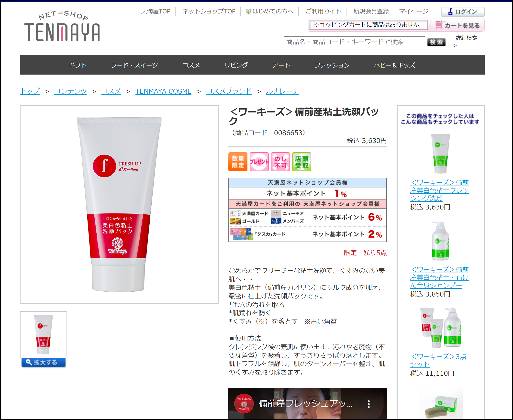Click the カートを見る cart button
This screenshot has width=513, height=420.
pyautogui.click(x=457, y=25)
